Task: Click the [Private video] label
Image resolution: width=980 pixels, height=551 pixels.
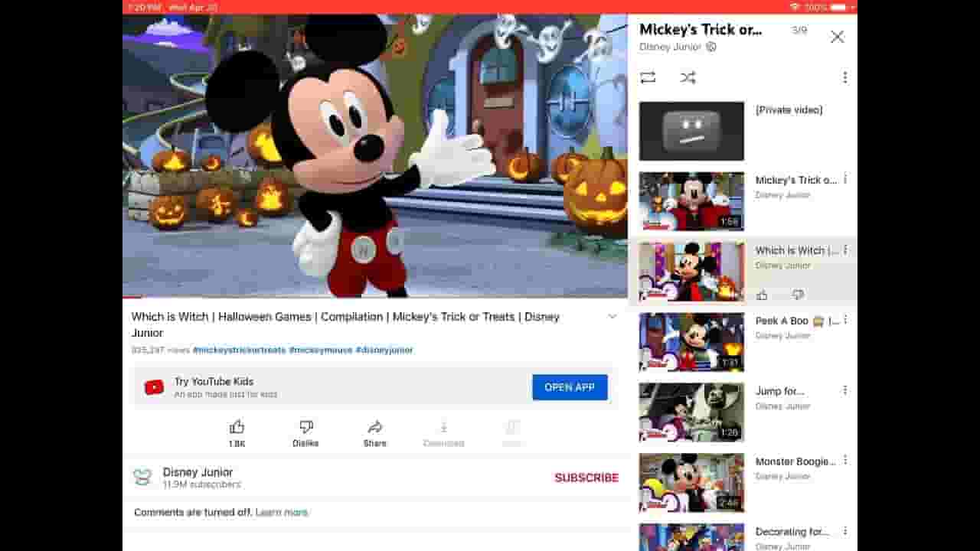Action: tap(789, 110)
